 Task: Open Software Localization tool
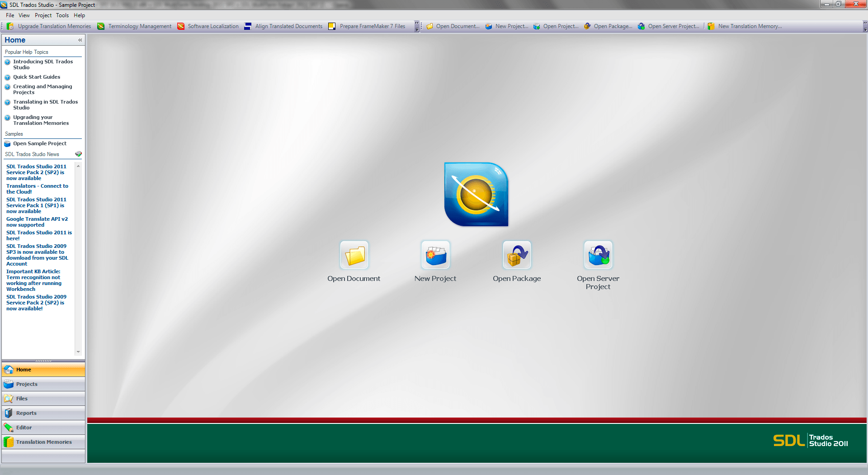tap(208, 26)
